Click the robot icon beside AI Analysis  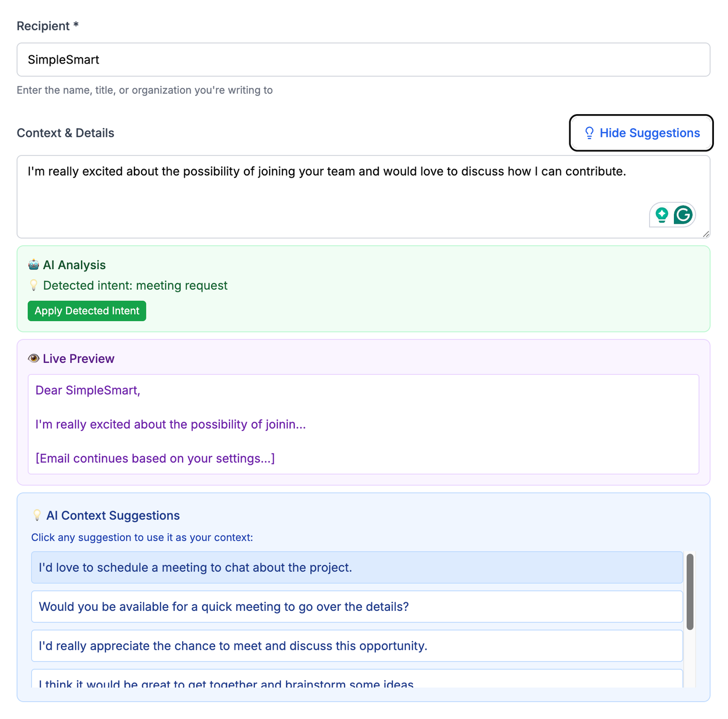pyautogui.click(x=34, y=265)
